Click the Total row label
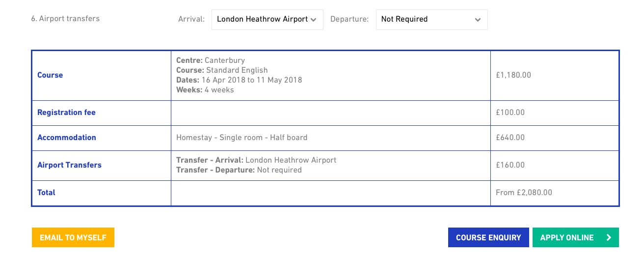The height and width of the screenshot is (260, 644). [x=46, y=193]
